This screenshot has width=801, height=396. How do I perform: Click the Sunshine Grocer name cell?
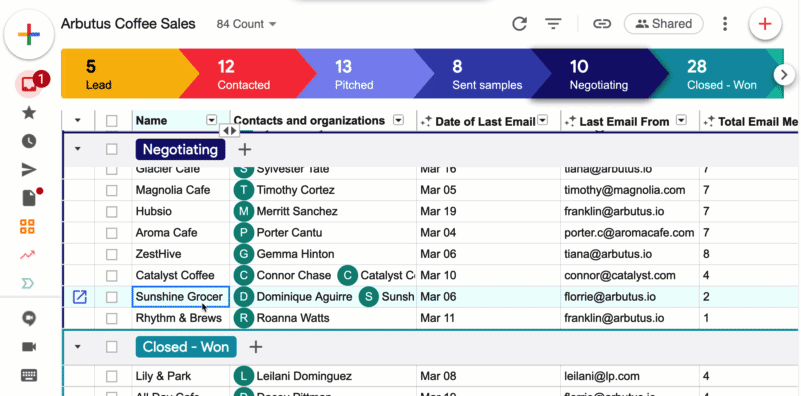pyautogui.click(x=181, y=297)
